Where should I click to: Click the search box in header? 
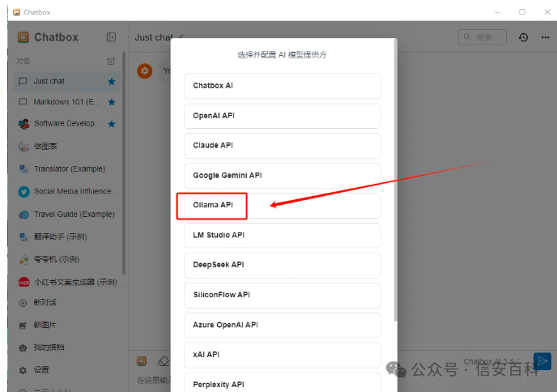(483, 37)
